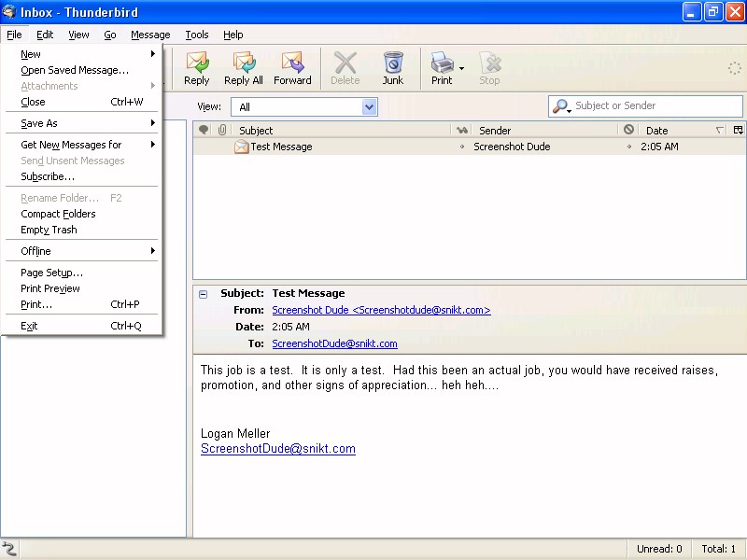Sort messages by Sender column header
The width and height of the screenshot is (747, 560).
(545, 130)
